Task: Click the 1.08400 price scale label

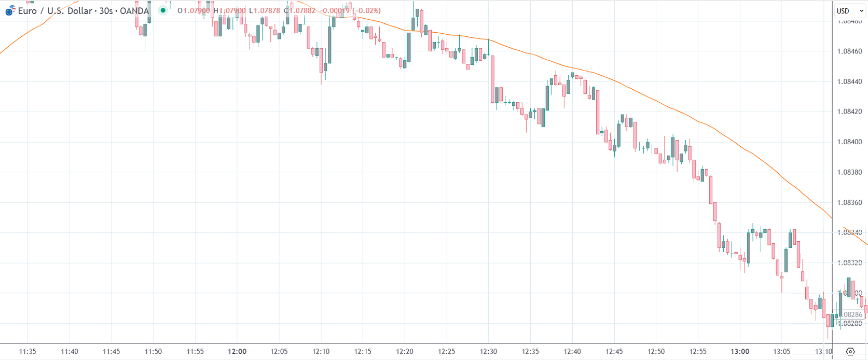Action: tap(850, 142)
